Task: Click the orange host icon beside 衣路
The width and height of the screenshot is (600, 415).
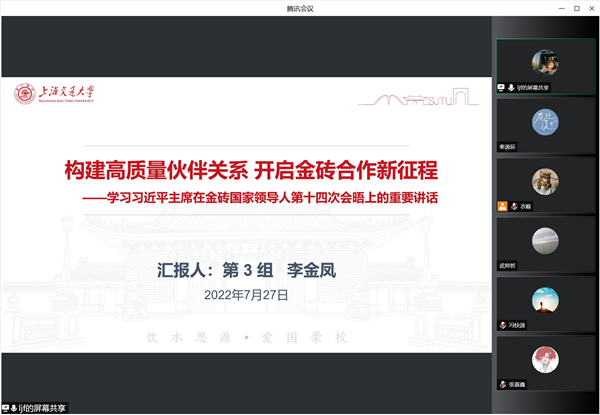Action: pyautogui.click(x=502, y=206)
